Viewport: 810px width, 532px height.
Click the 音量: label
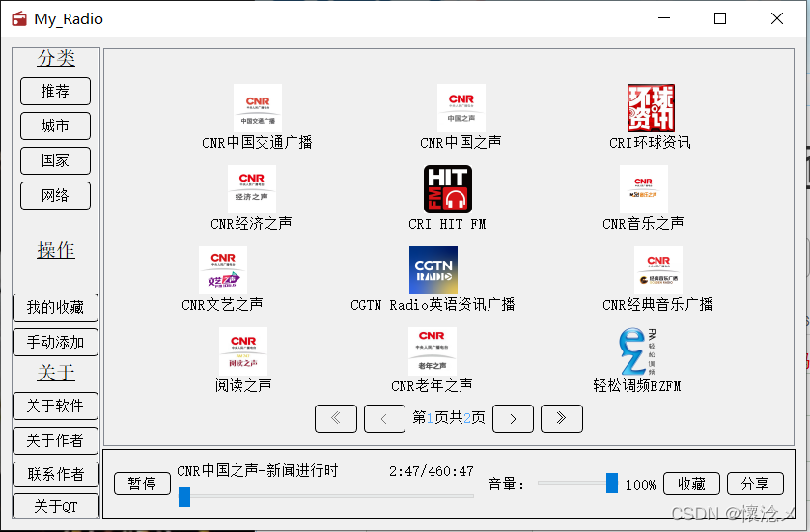[x=506, y=485]
